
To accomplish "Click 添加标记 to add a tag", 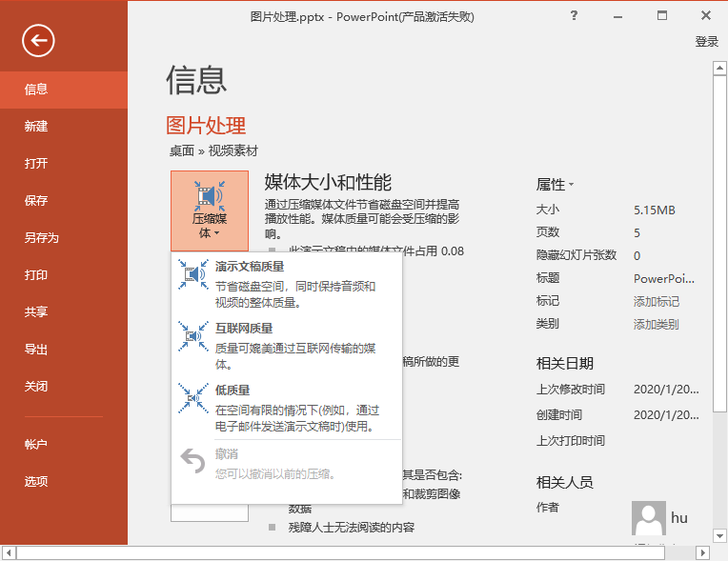I will tap(656, 302).
